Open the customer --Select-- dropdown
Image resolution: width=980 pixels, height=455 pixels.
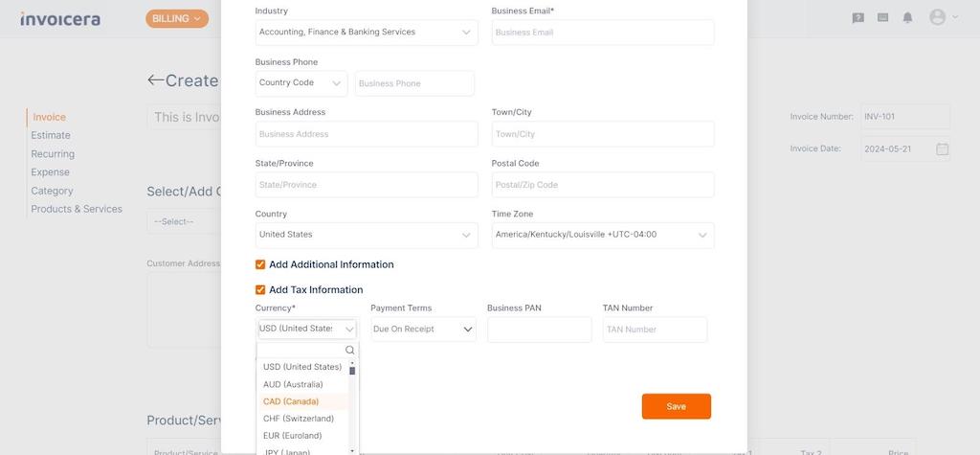185,221
